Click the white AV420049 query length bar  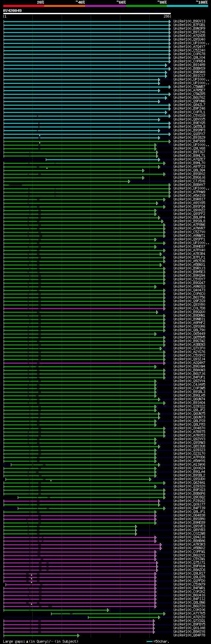coord(87,14)
